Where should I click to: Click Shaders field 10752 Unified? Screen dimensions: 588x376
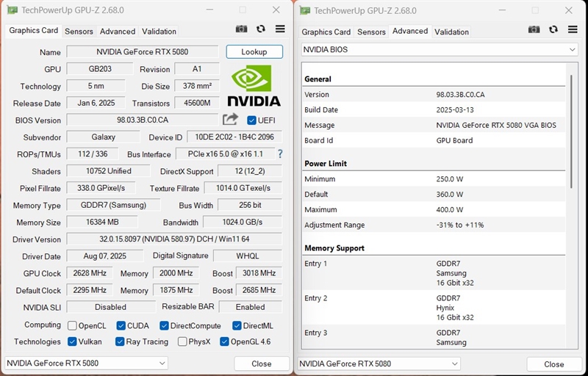pyautogui.click(x=108, y=171)
